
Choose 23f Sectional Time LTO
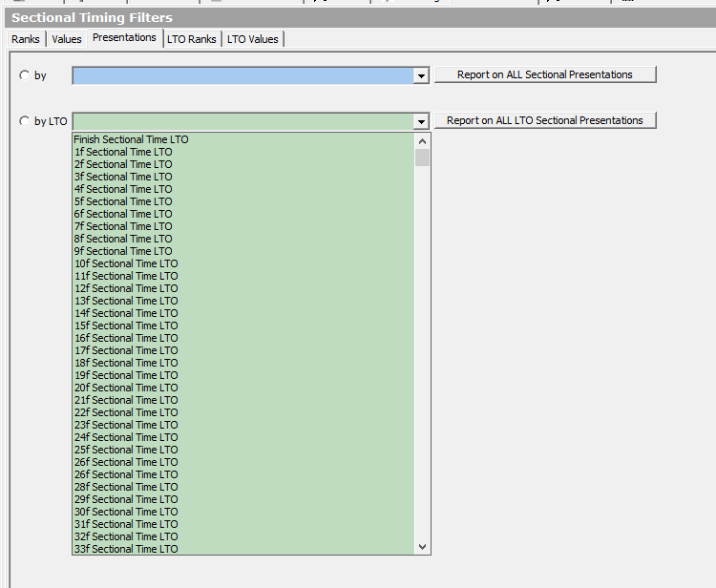(x=243, y=425)
